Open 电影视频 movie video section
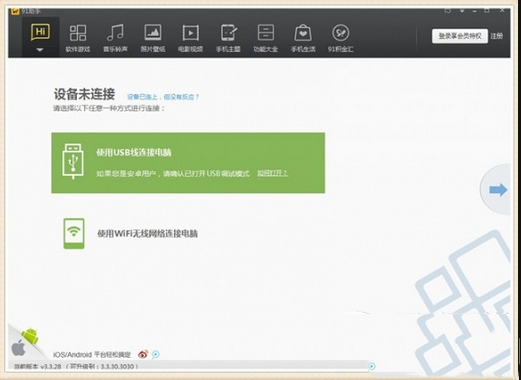Viewport: 521px width, 380px height. 190,38
